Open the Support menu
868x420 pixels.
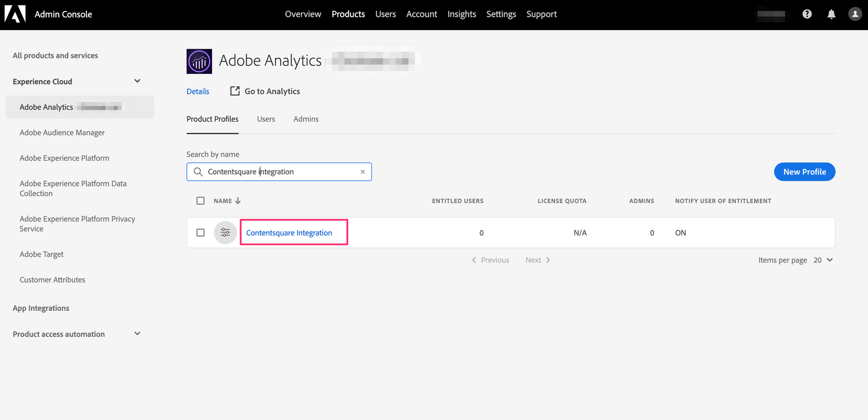point(542,14)
